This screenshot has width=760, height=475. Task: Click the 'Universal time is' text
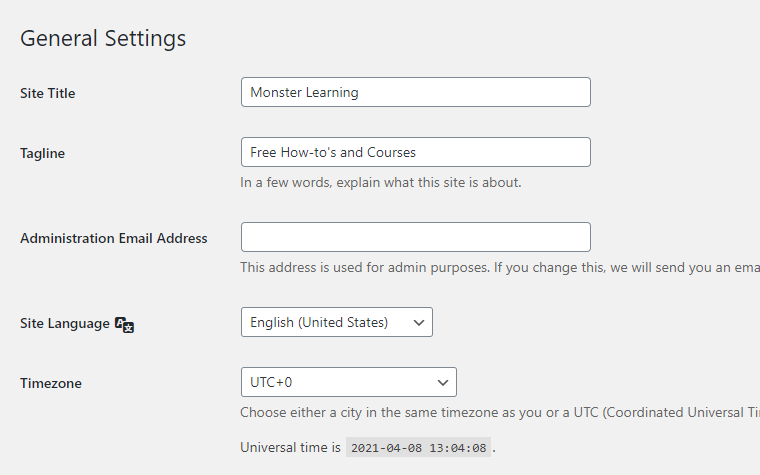pos(290,448)
